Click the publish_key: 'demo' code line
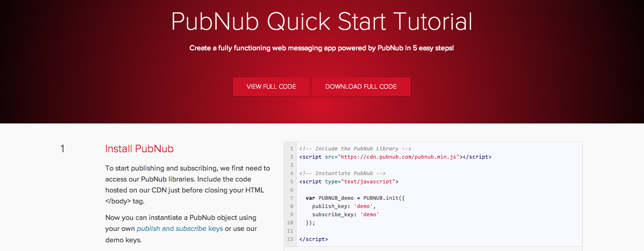 (344, 206)
